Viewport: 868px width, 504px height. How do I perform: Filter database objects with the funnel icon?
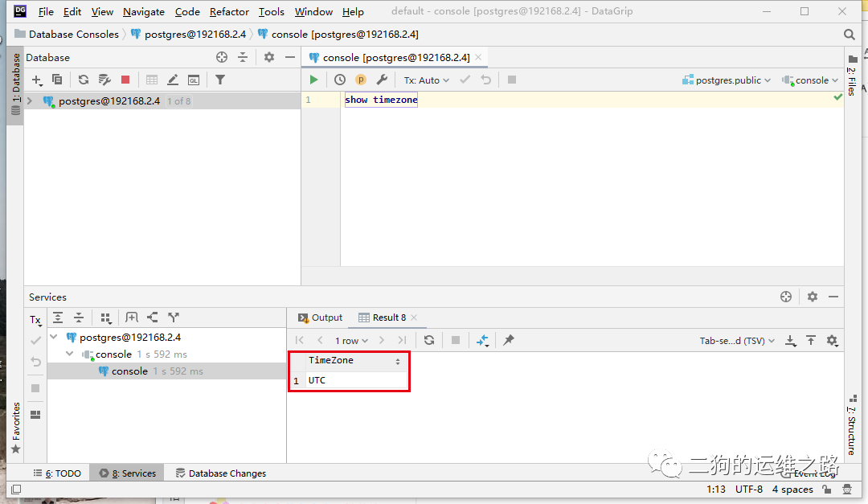pyautogui.click(x=218, y=80)
